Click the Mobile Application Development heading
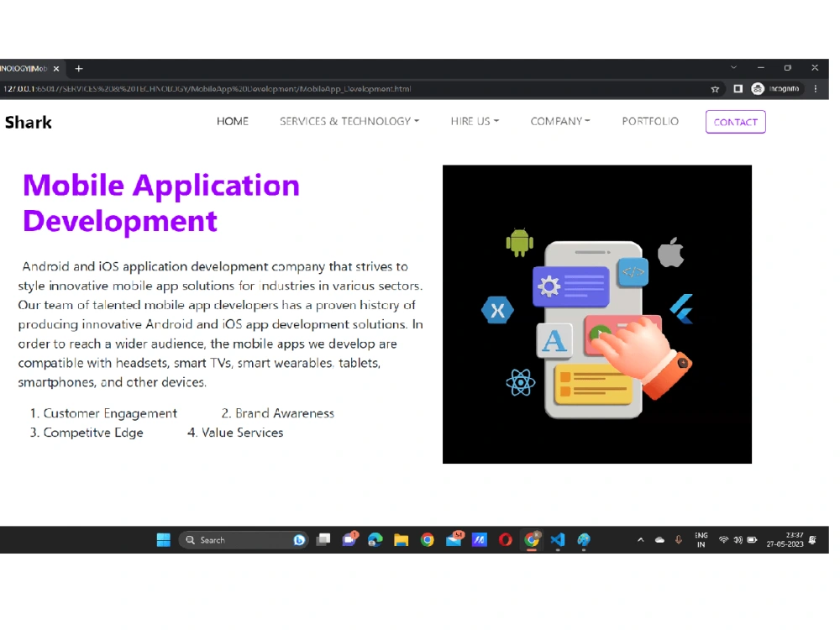The image size is (840, 630). (x=160, y=203)
